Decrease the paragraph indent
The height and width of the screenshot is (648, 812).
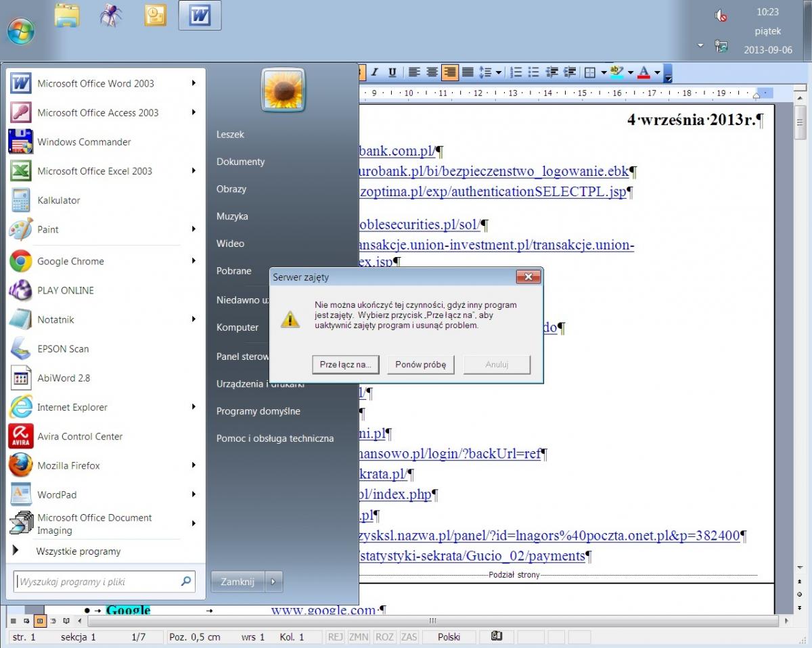click(551, 72)
